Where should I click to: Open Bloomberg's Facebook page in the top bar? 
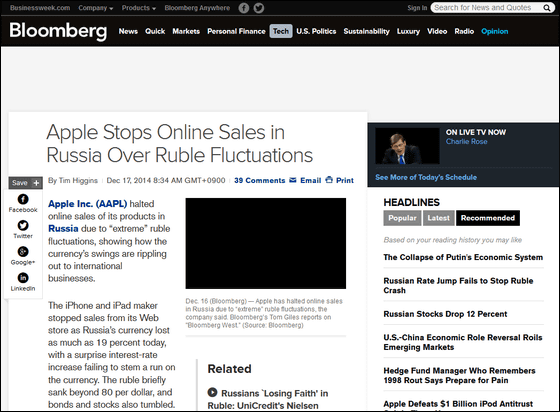[x=244, y=8]
